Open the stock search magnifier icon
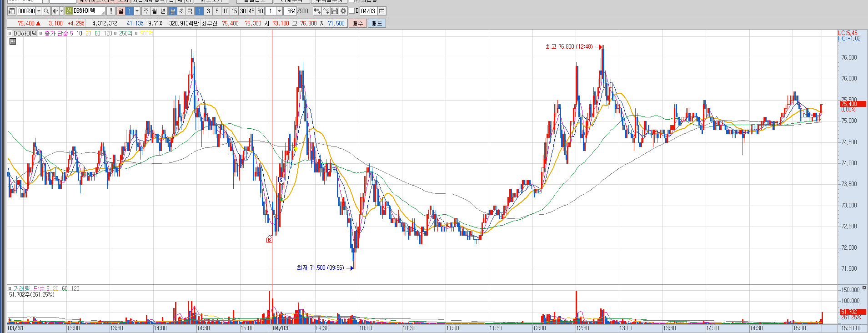The image size is (868, 333). pos(46,11)
